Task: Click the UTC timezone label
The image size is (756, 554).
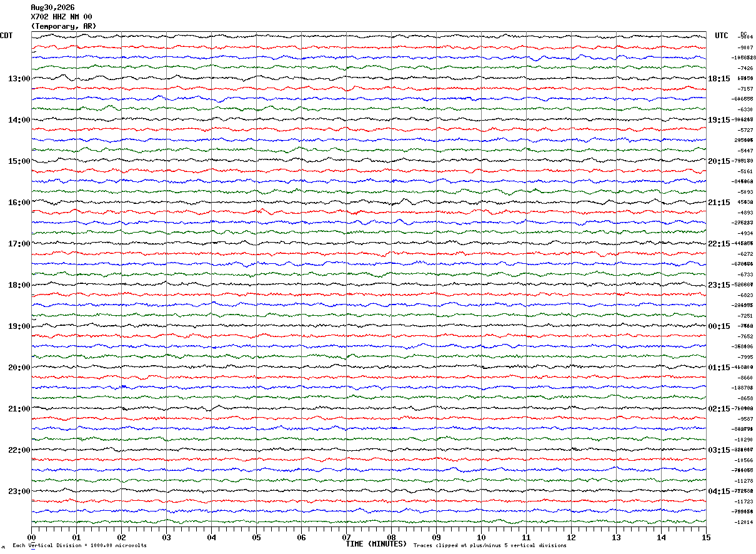Action: 722,36
